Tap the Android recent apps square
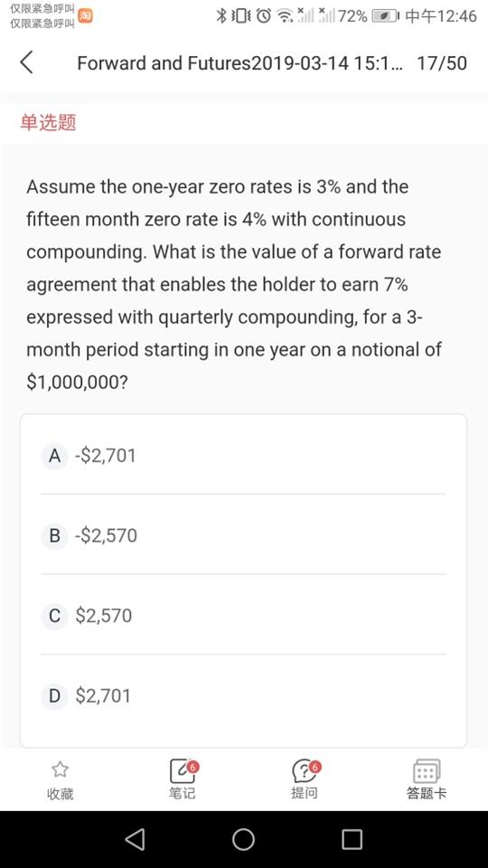 [x=352, y=839]
